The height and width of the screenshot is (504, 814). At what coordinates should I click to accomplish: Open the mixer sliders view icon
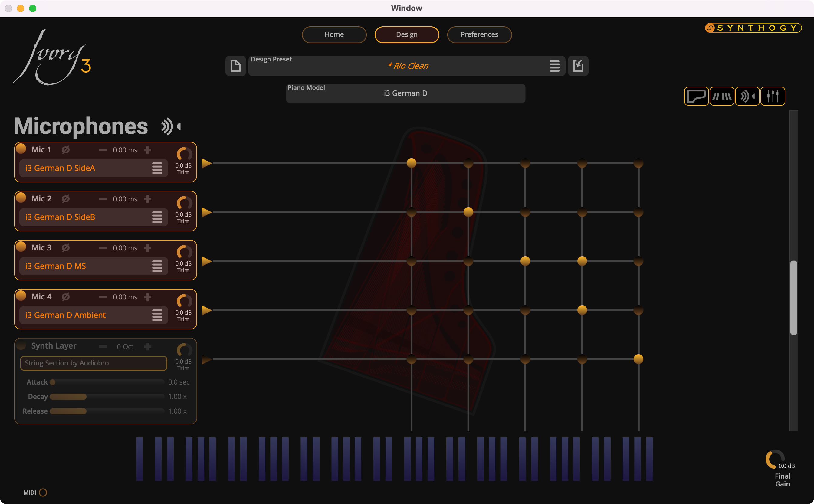coord(772,96)
